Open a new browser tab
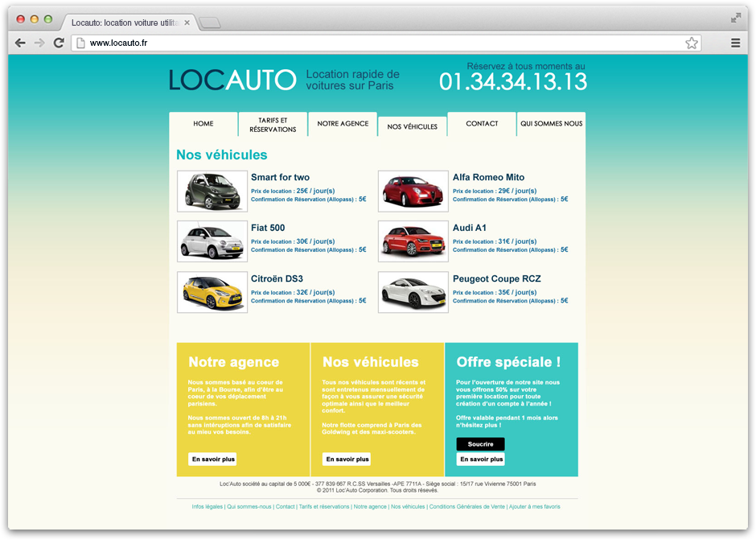The width and height of the screenshot is (756, 540). pyautogui.click(x=209, y=23)
